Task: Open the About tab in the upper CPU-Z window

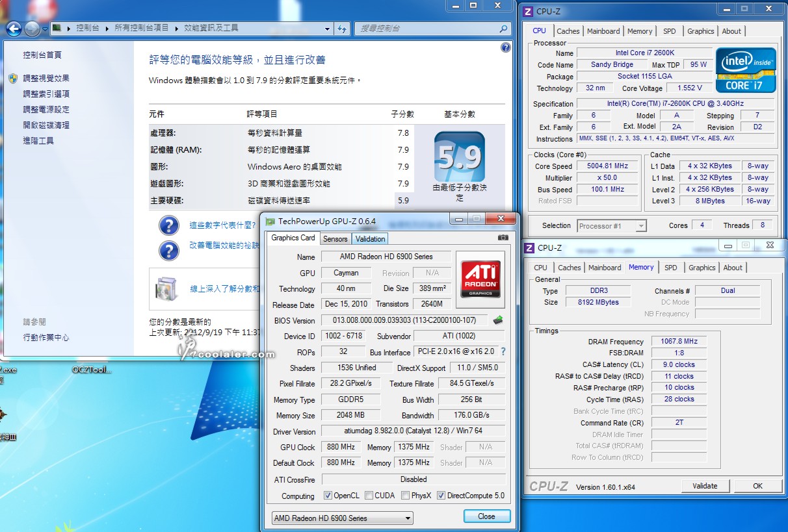Action: 731,31
